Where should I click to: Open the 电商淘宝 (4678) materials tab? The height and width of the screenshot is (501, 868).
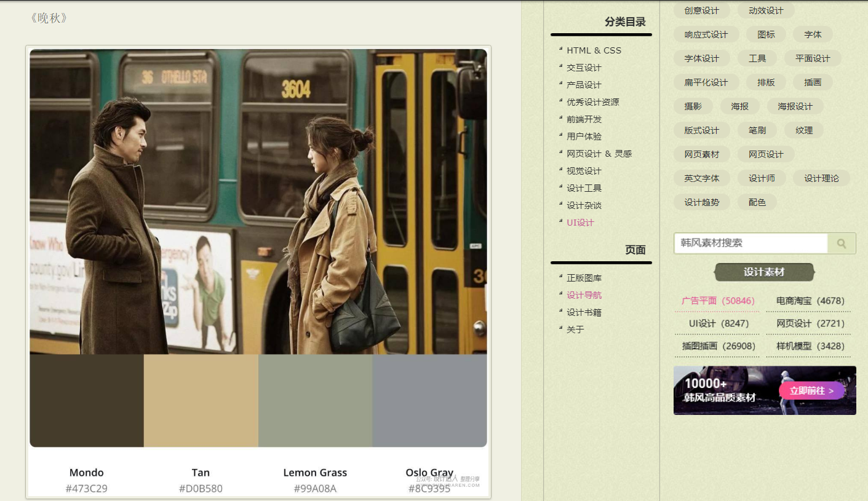tap(810, 301)
